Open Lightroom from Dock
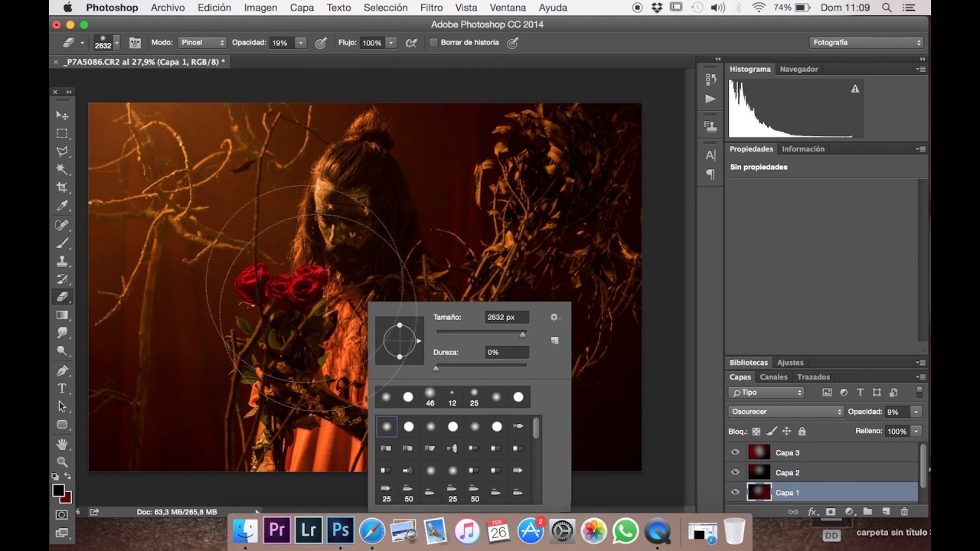 (x=309, y=530)
